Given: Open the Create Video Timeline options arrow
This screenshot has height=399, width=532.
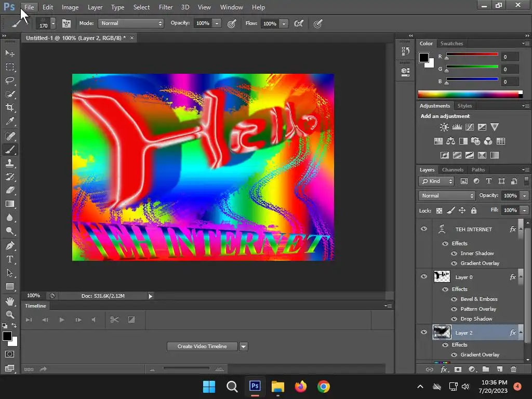Looking at the screenshot, I should pos(243,347).
